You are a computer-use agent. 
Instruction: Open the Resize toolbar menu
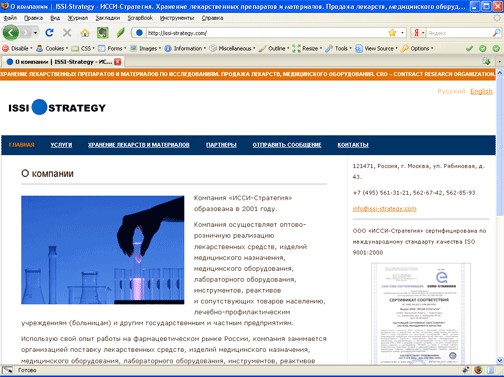tap(307, 48)
